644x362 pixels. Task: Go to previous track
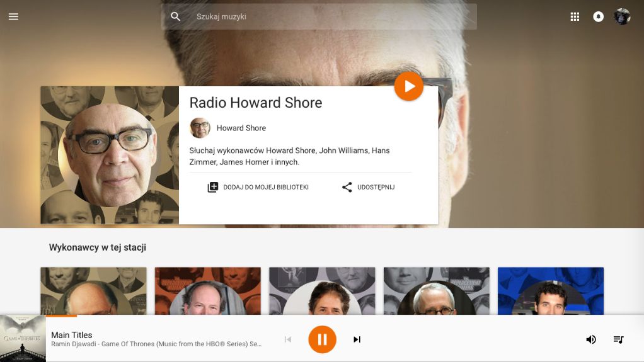[288, 339]
